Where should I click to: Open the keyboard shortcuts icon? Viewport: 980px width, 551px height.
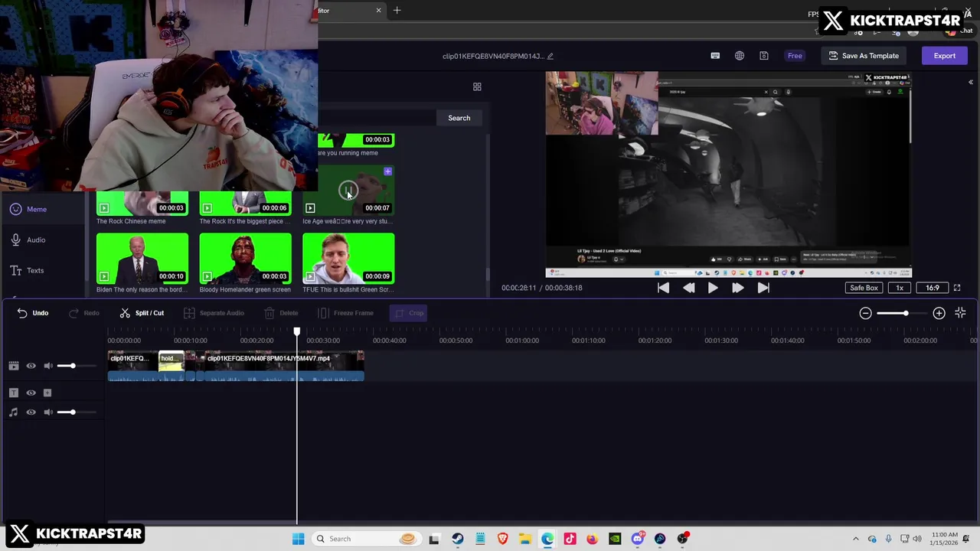coord(715,56)
